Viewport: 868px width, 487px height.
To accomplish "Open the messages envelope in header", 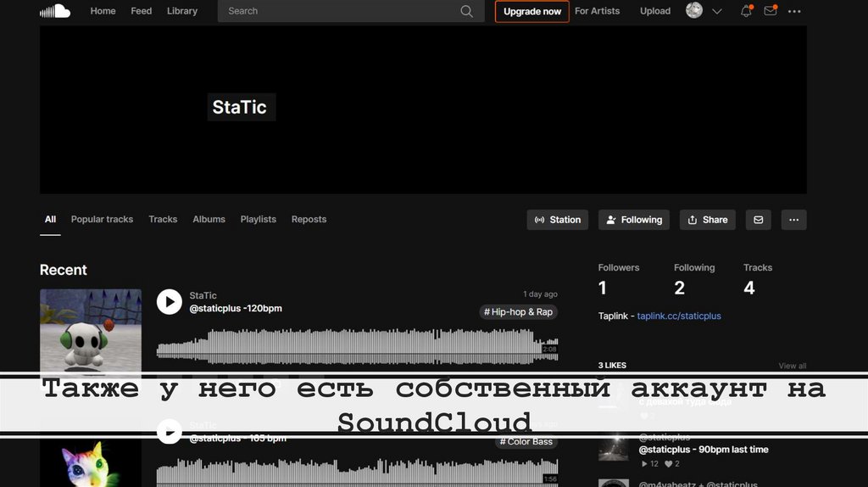I will [771, 10].
